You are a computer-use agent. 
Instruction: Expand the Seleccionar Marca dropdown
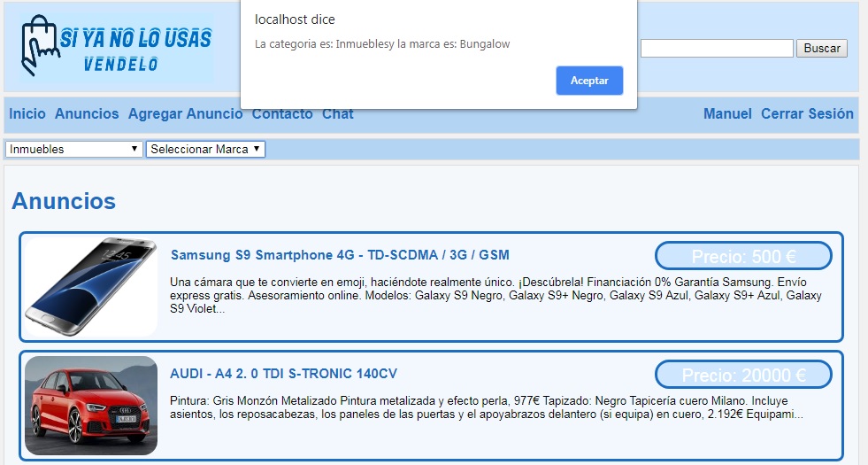coord(205,150)
